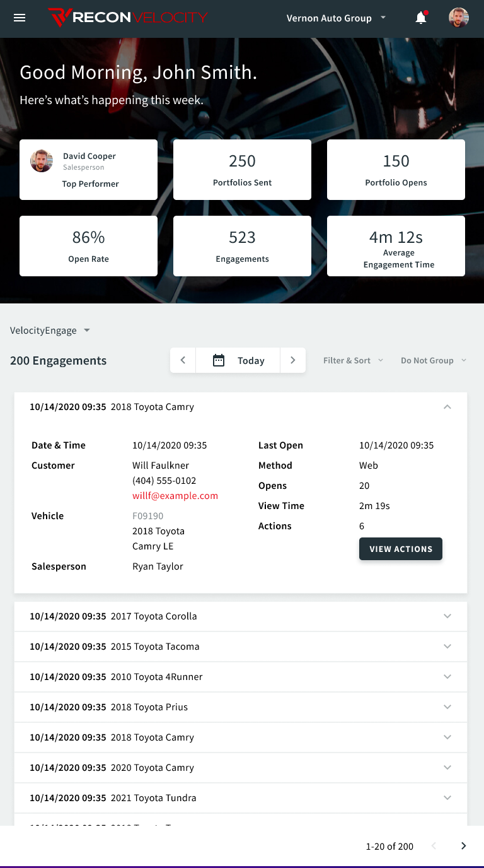Go to previous day arrow
The height and width of the screenshot is (868, 484).
[183, 360]
